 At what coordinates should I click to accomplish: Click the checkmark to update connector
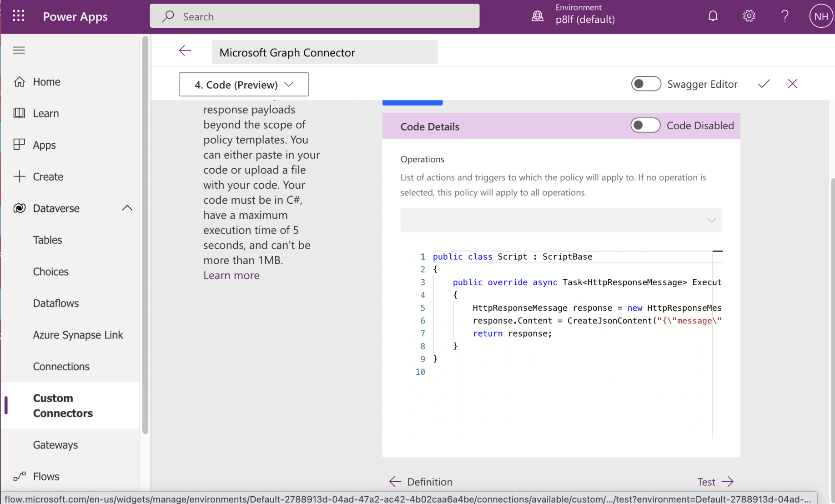tap(764, 84)
